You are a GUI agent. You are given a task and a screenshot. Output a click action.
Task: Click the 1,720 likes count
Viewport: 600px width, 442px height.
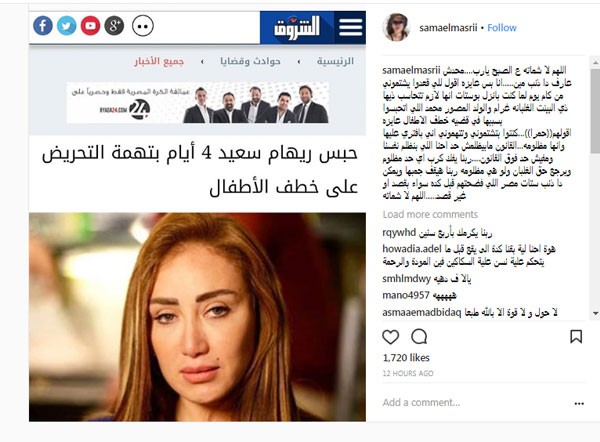coord(406,358)
